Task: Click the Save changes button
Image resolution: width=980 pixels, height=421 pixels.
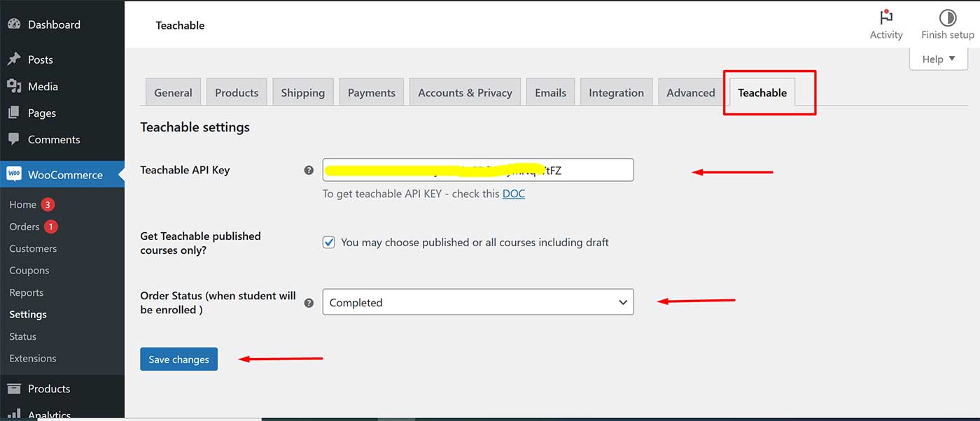Action: tap(179, 359)
